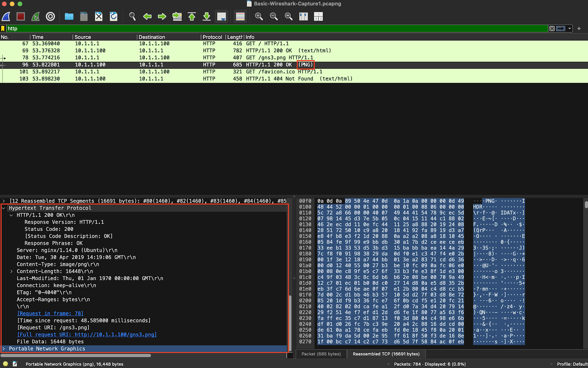Image resolution: width=588 pixels, height=368 pixels.
Task: Reload the capture file
Action: point(114,17)
